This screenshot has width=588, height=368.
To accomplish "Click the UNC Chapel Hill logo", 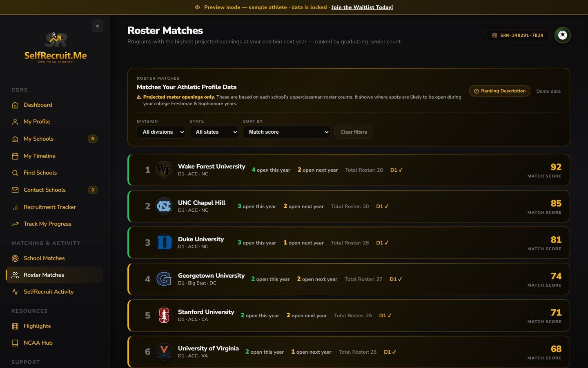I will click(x=164, y=206).
